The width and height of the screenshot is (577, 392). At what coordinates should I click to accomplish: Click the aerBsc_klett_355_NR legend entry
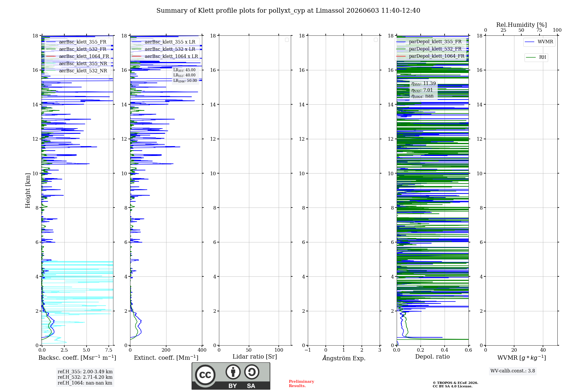click(77, 64)
